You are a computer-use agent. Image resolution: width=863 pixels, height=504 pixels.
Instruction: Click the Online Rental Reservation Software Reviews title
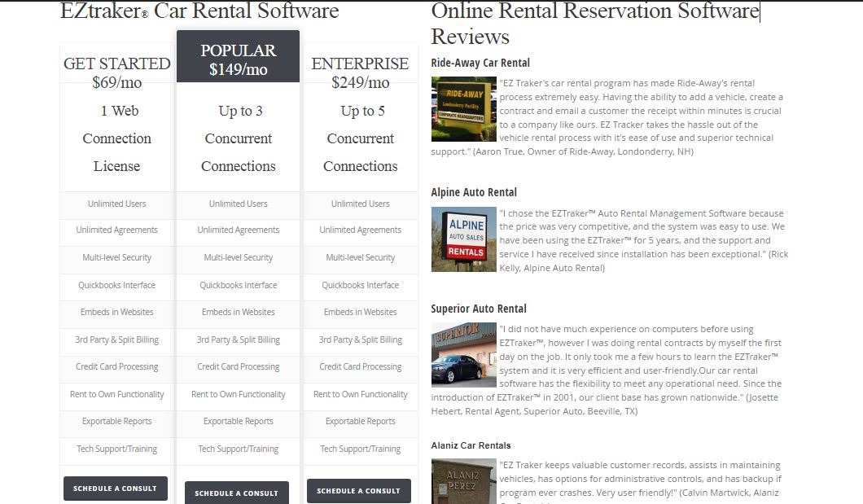pos(595,24)
